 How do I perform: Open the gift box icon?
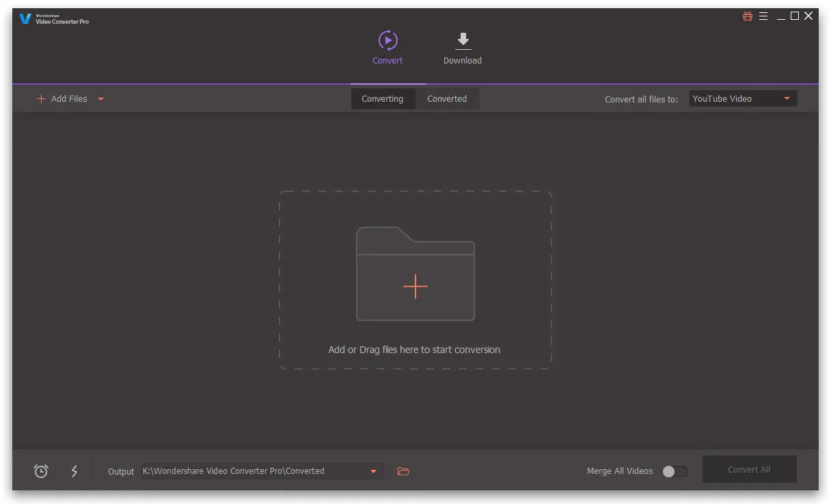tap(748, 16)
